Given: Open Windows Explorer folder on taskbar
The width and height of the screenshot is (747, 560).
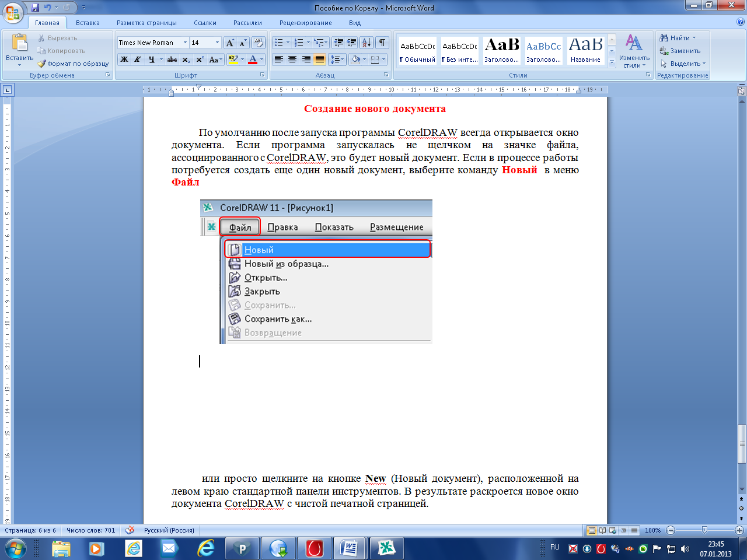Looking at the screenshot, I should [x=61, y=548].
